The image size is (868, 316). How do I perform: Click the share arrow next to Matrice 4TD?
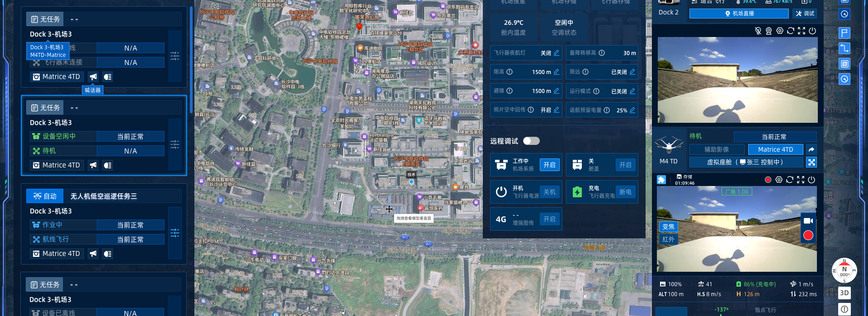[x=811, y=149]
